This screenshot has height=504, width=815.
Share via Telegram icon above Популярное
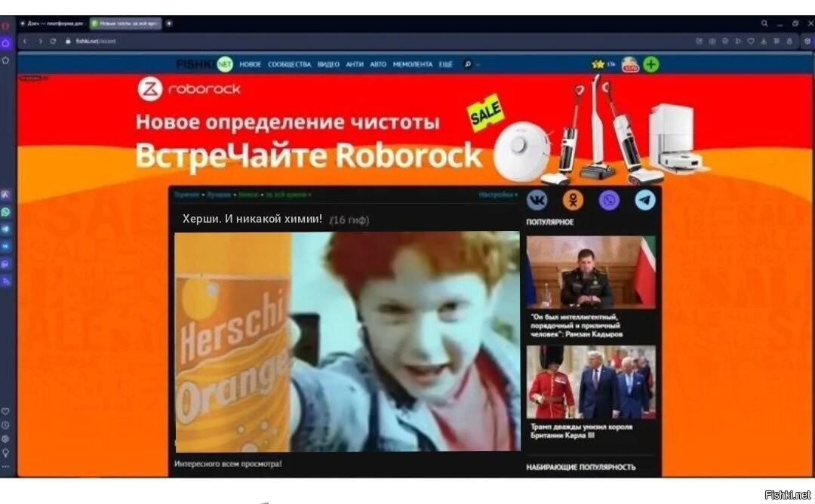[645, 200]
